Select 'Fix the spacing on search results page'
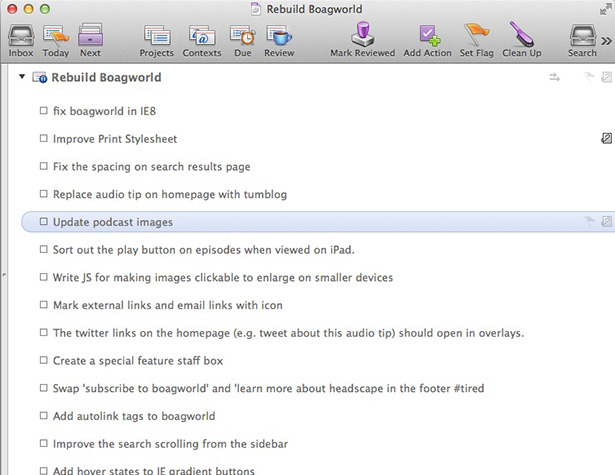615x475 pixels. (x=151, y=167)
